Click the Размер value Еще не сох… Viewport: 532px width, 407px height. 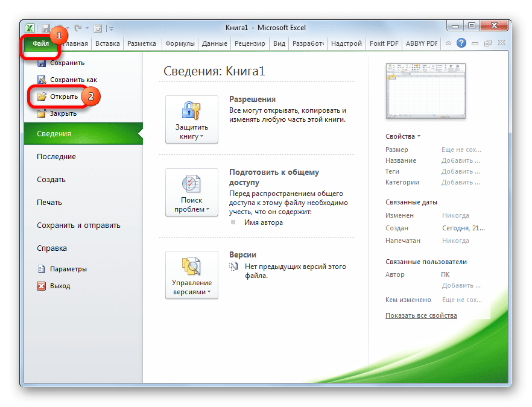pos(461,150)
